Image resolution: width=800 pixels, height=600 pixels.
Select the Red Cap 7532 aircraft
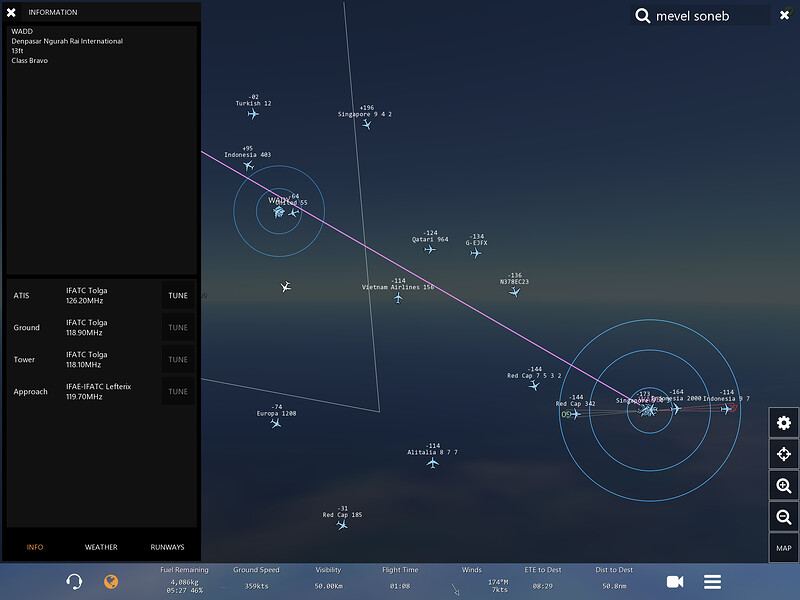534,386
